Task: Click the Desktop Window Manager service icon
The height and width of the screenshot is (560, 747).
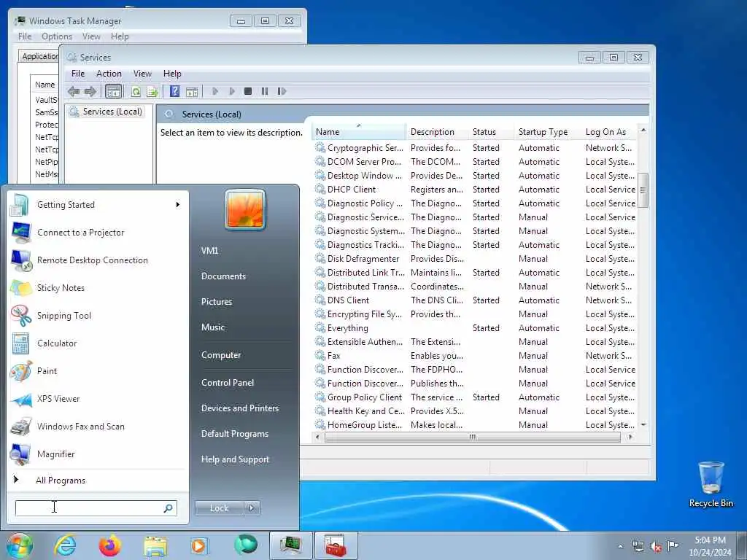Action: [320, 175]
